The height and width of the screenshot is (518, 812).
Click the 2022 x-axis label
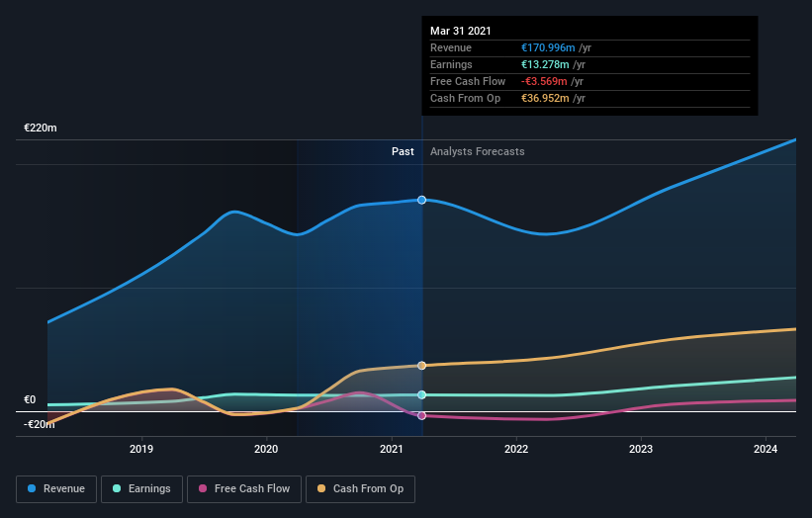tap(516, 449)
